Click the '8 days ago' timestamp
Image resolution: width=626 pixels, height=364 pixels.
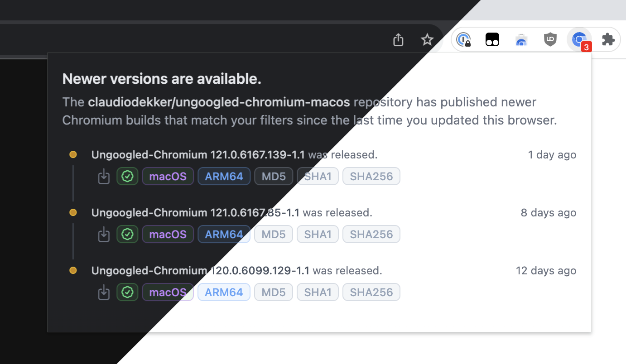pyautogui.click(x=549, y=213)
